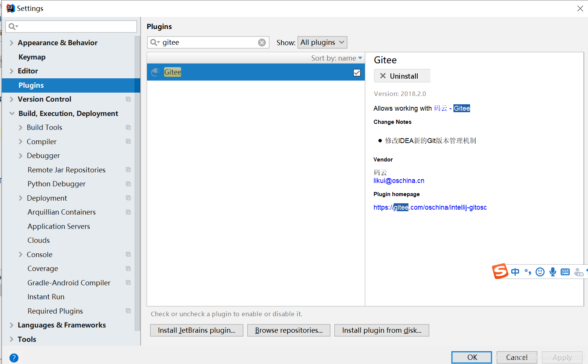
Task: Click project-level icon beside Required Plugins
Action: pyautogui.click(x=128, y=311)
